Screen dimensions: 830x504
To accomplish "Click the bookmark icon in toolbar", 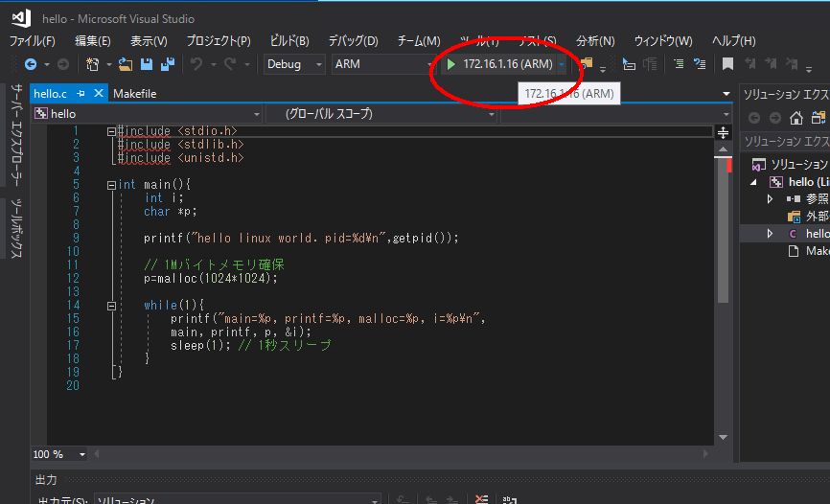I will coord(727,64).
